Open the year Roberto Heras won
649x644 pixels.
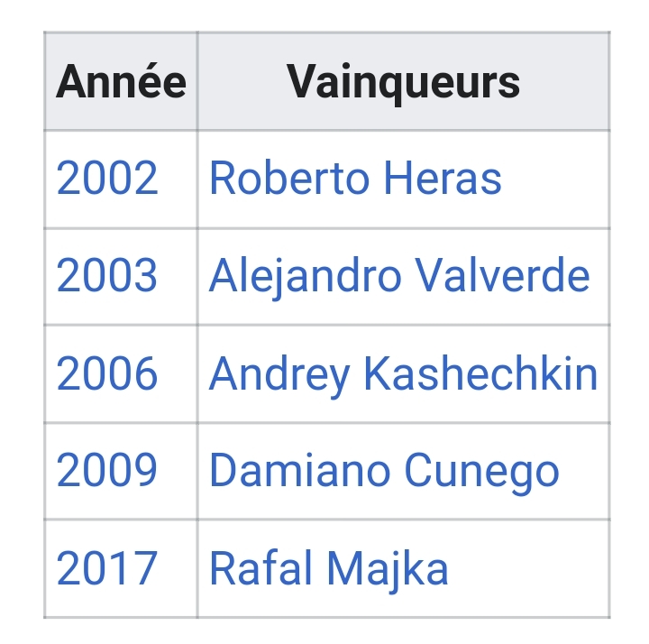click(107, 179)
